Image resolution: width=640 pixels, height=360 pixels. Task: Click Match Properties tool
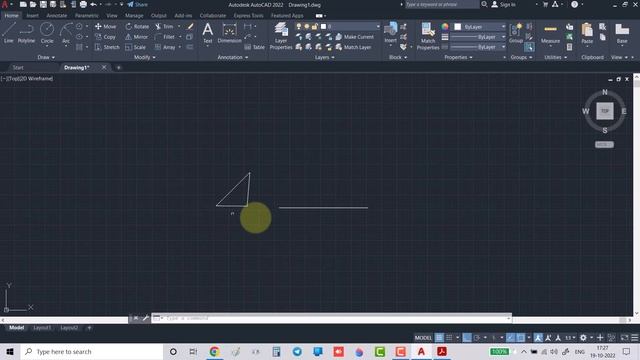428,36
